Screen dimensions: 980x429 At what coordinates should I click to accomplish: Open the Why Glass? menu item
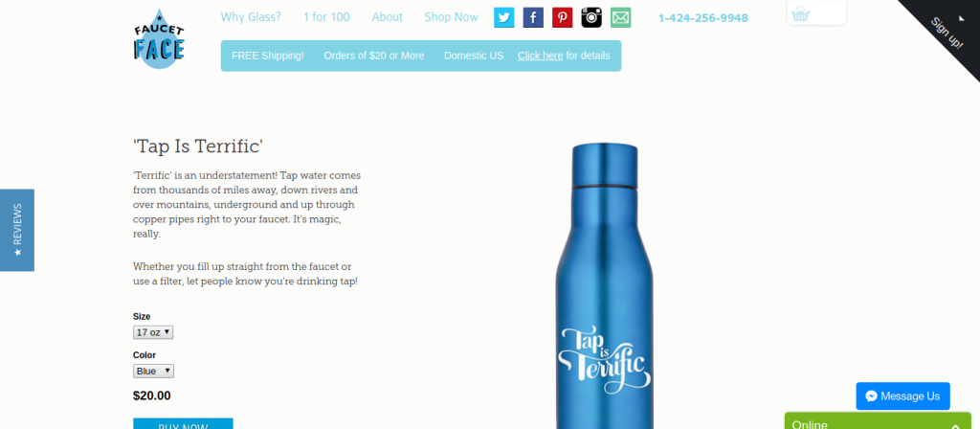(x=251, y=17)
